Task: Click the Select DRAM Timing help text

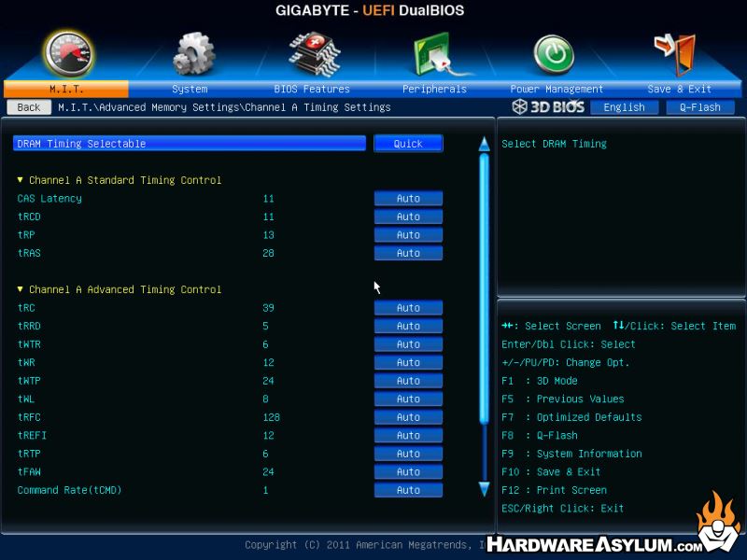Action: tap(554, 144)
